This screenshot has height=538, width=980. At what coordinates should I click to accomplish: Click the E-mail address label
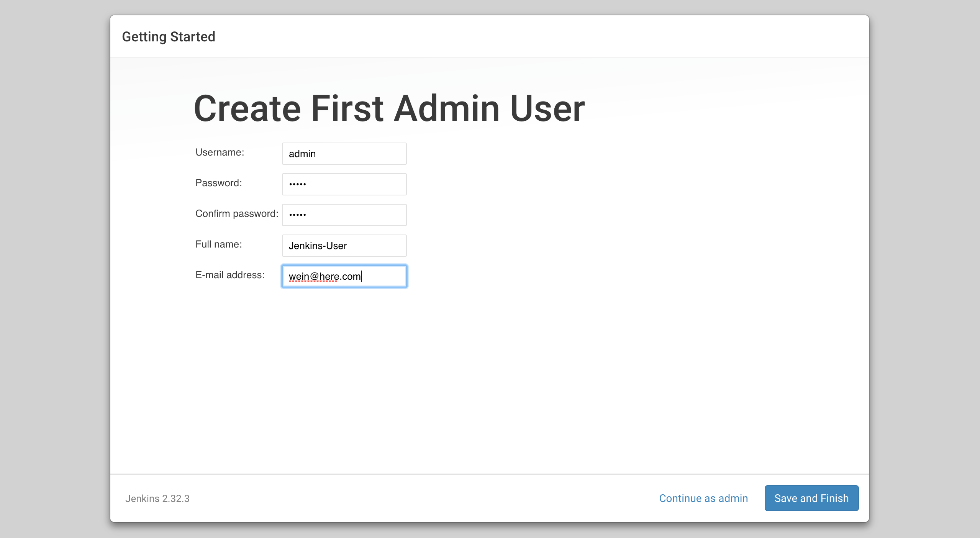(230, 275)
